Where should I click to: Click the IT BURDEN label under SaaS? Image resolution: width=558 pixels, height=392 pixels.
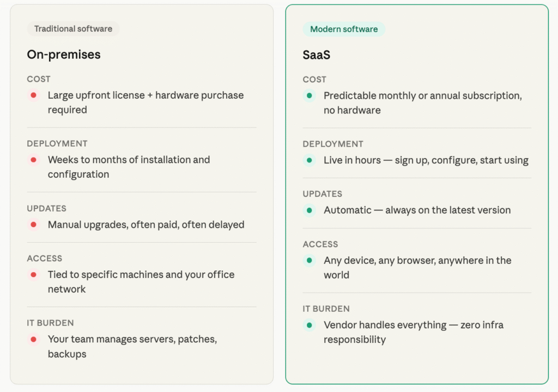pyautogui.click(x=326, y=309)
